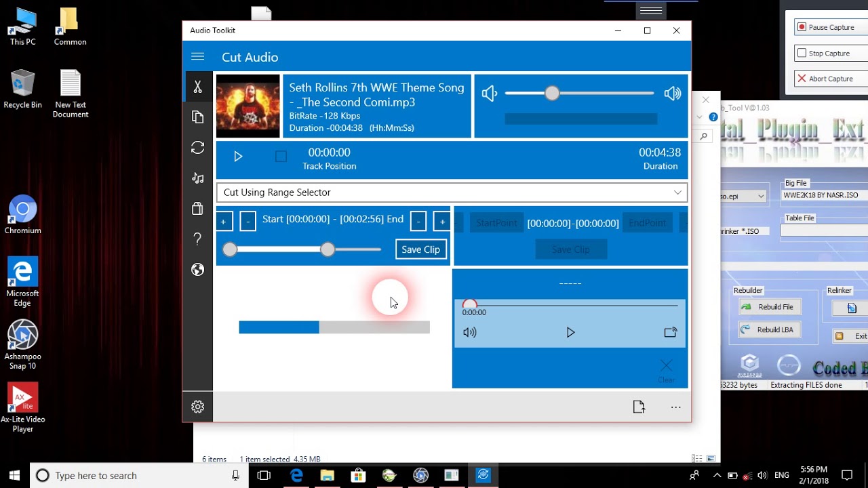Open the Windows Start menu
868x488 pixels.
(x=15, y=475)
